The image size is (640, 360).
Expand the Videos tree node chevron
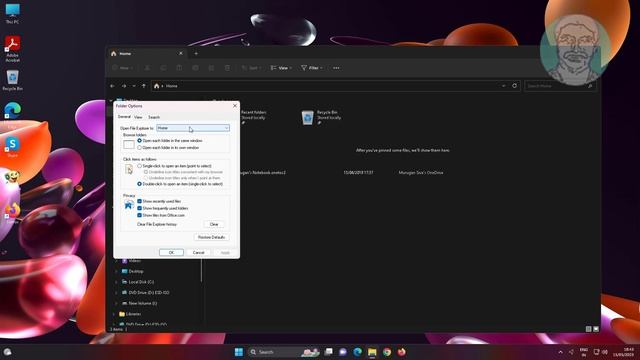point(116,261)
